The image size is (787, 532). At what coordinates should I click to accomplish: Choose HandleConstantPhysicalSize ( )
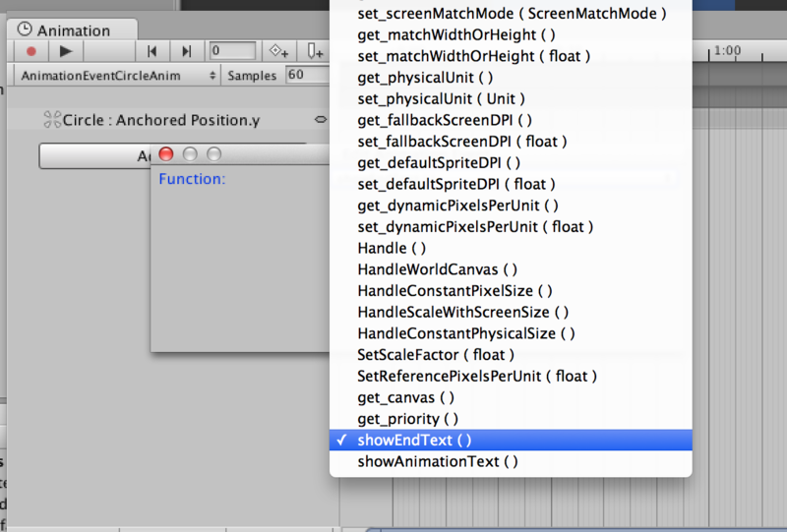511,333
